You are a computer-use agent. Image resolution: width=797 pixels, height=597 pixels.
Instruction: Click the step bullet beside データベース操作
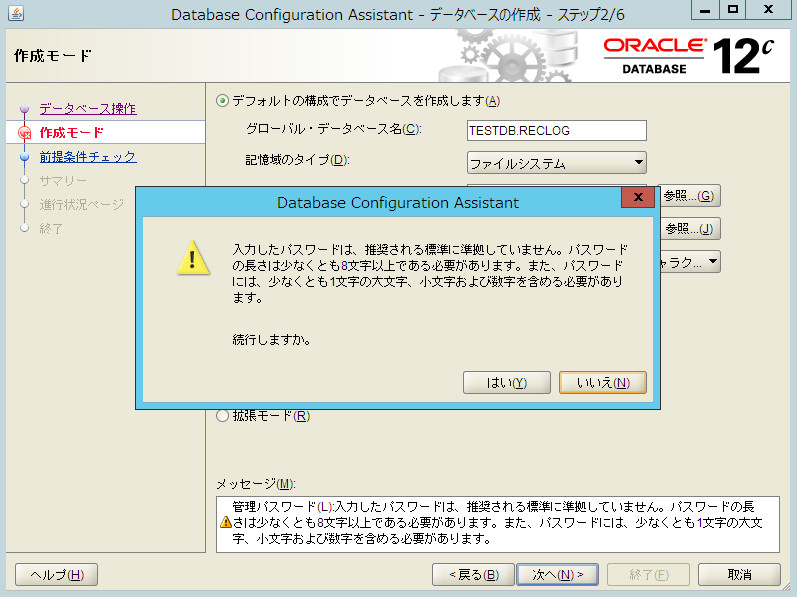pos(24,109)
